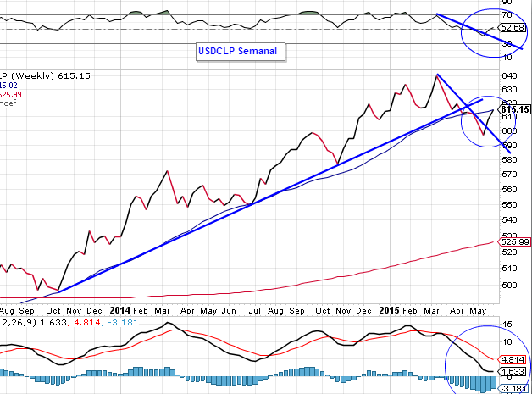Click the "2015" year label on time axis
Screen dimensions: 532x394
click(x=389, y=310)
